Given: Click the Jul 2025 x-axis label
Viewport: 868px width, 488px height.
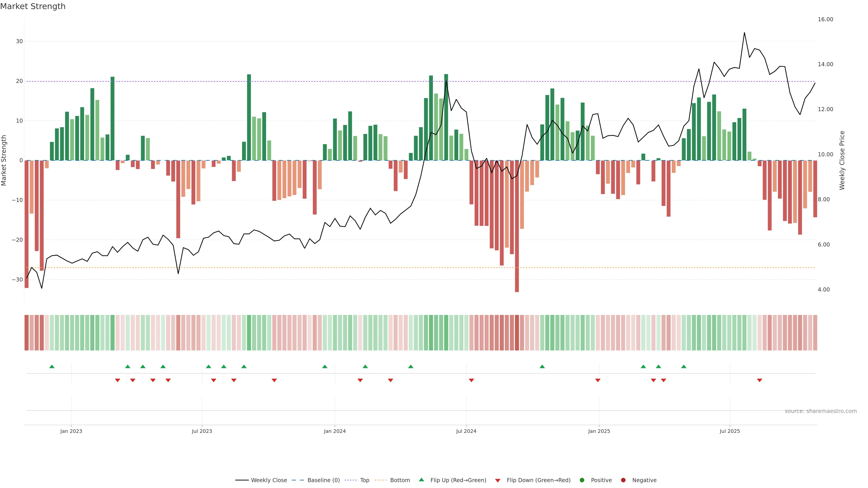Looking at the screenshot, I should (x=729, y=431).
